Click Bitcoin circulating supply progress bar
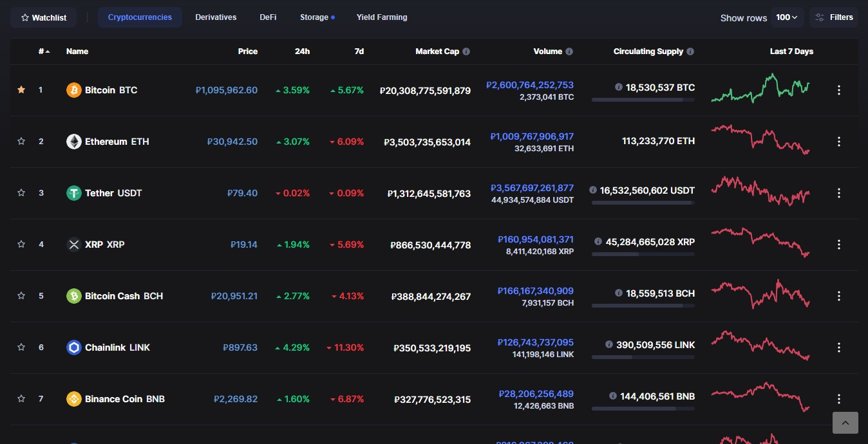Viewport: 868px width, 444px height. point(643,100)
